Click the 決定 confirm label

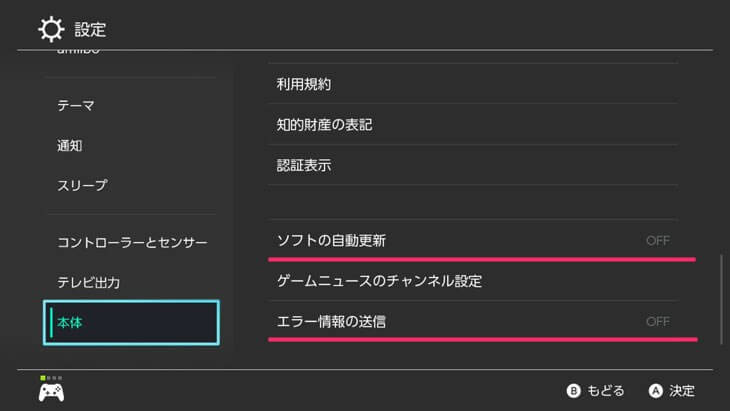[681, 391]
